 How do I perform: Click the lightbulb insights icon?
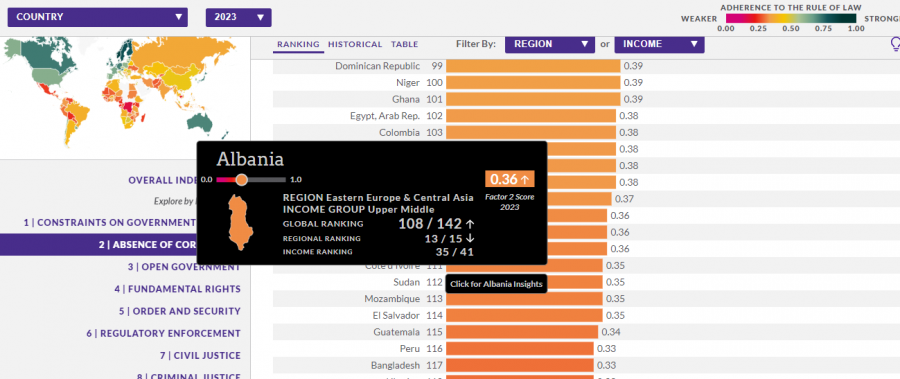click(x=895, y=45)
